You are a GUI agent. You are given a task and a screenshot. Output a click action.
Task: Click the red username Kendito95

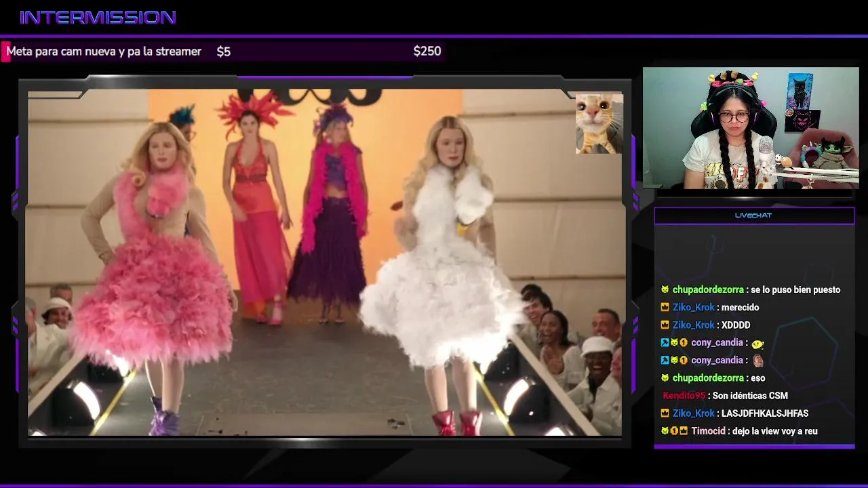684,396
